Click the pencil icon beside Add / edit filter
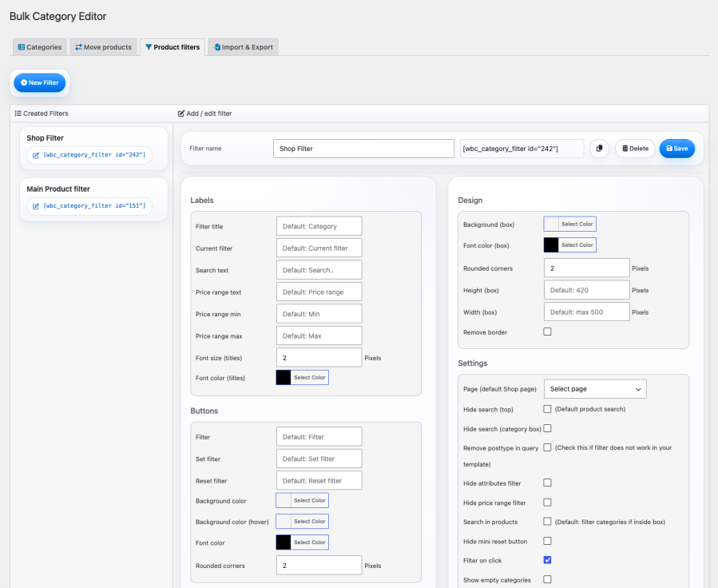This screenshot has width=718, height=588. (180, 113)
